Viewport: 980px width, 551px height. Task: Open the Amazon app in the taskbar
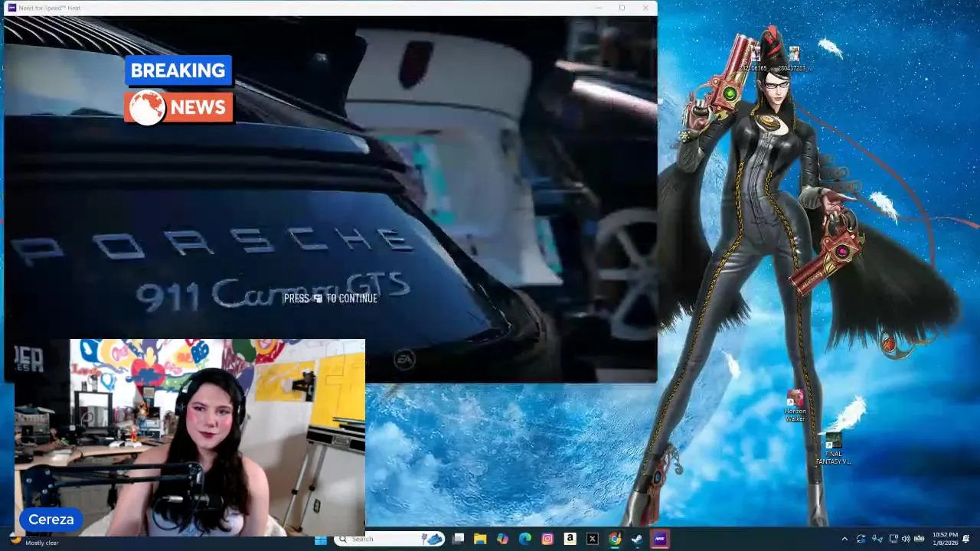tap(570, 539)
